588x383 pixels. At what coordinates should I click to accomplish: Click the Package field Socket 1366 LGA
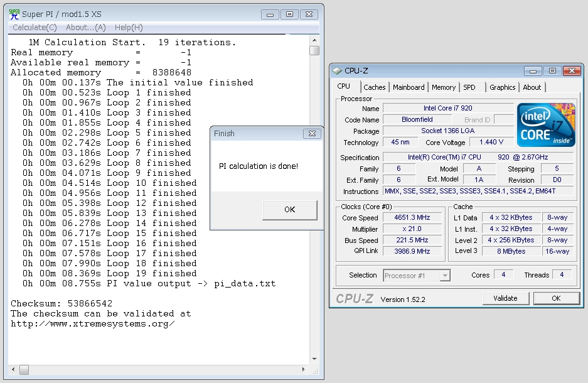click(x=448, y=131)
